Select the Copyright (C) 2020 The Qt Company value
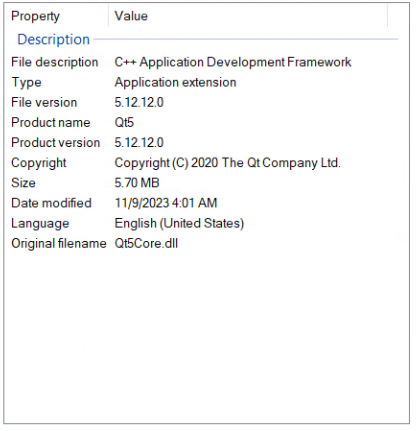Viewport: 417px width, 431px height. [227, 163]
